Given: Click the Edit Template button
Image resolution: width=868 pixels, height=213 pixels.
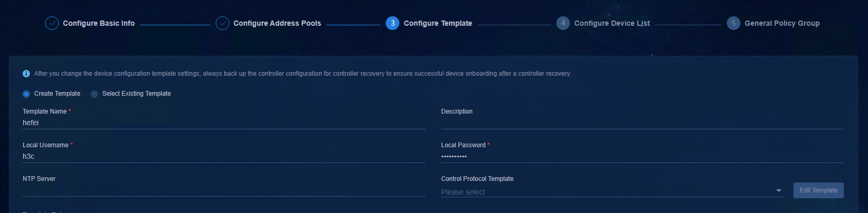Looking at the screenshot, I should (x=818, y=190).
